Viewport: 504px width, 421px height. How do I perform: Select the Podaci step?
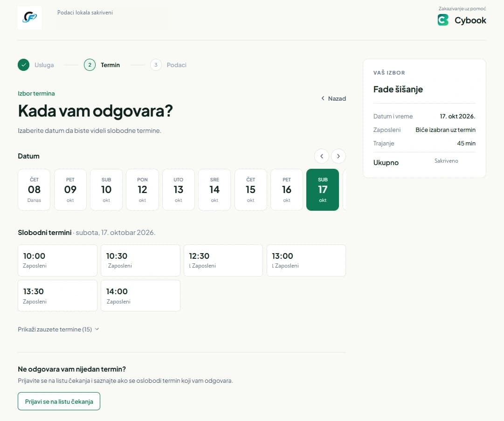(x=168, y=65)
